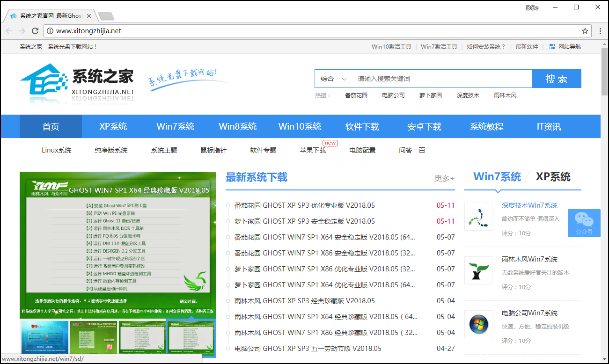609x364 pixels.
Task: Select the first slideshow thumbnail
Action: (44, 337)
